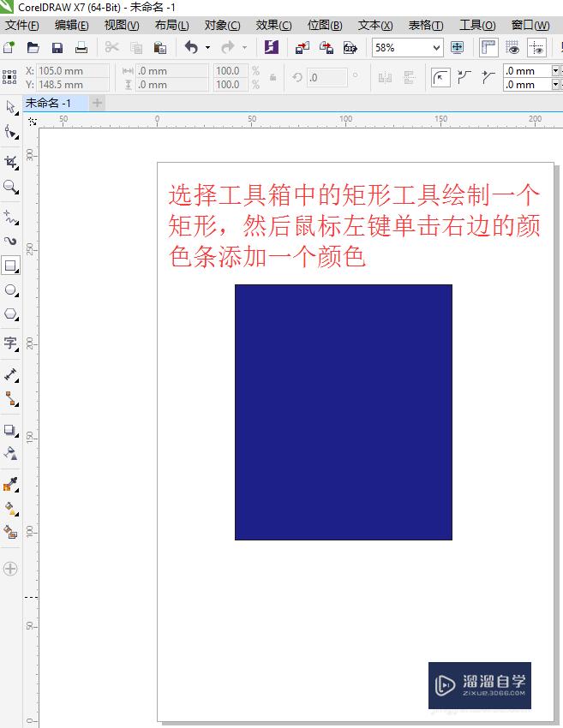
Task: Add a new document tab with plus
Action: coord(97,103)
